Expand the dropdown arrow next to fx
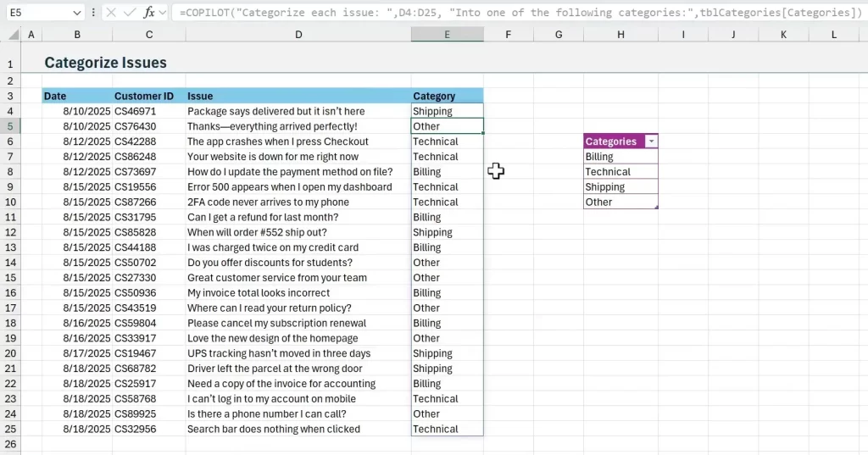 pyautogui.click(x=163, y=13)
